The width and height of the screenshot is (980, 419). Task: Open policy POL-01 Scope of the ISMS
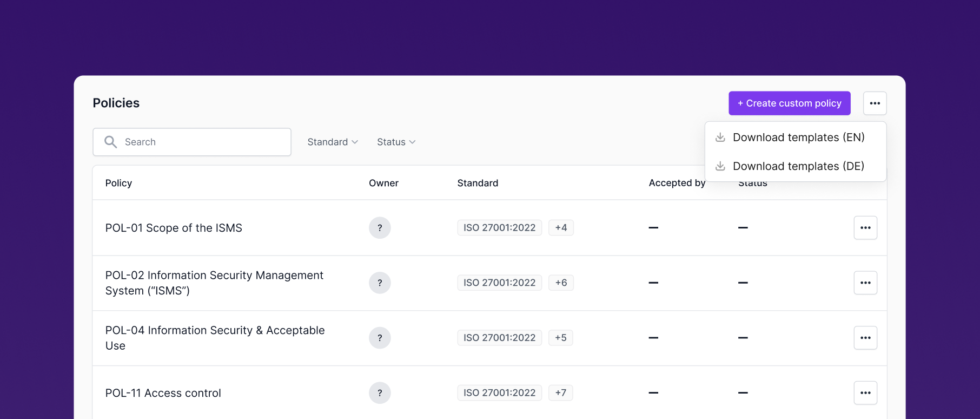click(x=174, y=228)
